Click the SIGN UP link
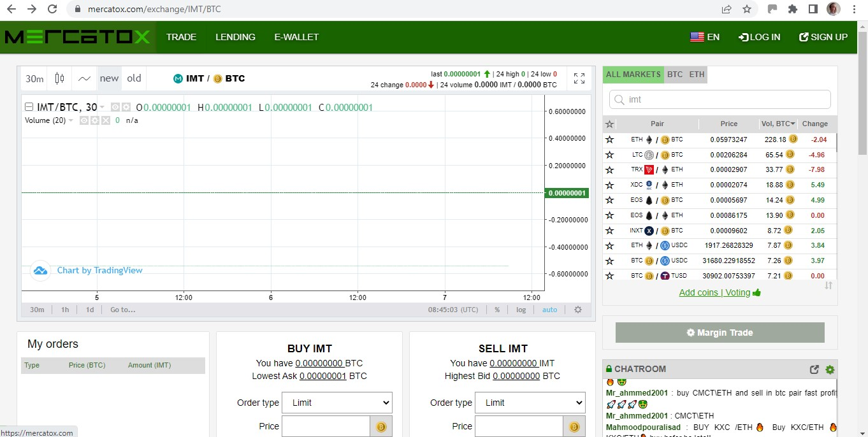 [823, 37]
